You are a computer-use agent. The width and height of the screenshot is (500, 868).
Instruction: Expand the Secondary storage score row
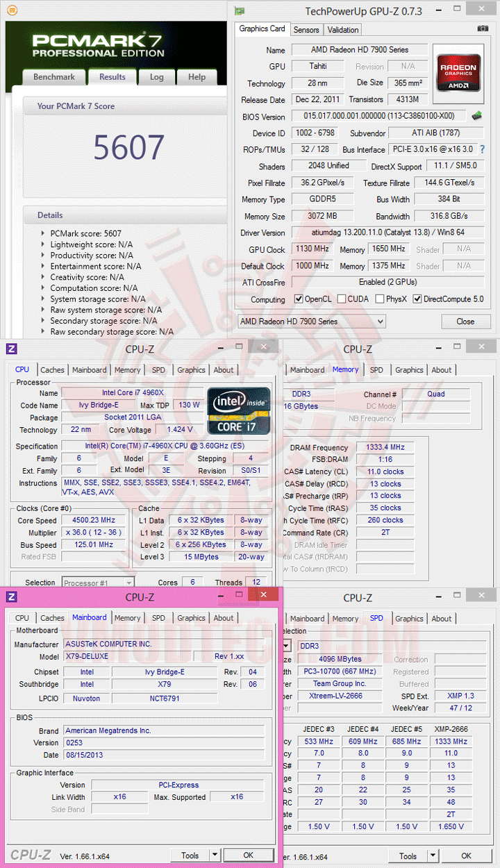[43, 321]
